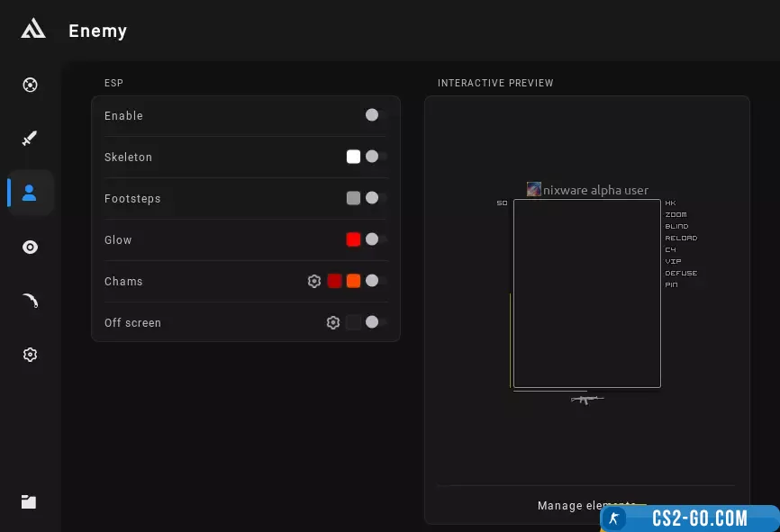Toggle the ESP Enable switch
The image size is (780, 532).
(x=376, y=115)
